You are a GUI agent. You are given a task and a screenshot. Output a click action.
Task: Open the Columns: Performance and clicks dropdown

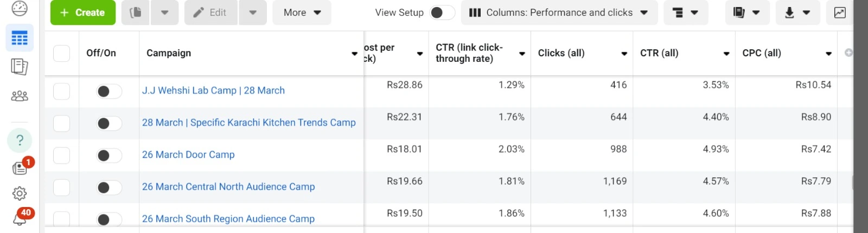[559, 12]
